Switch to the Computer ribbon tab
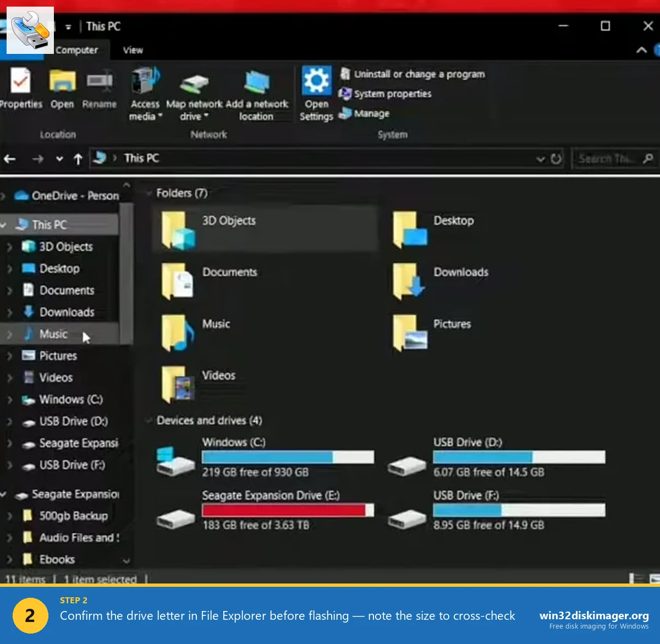This screenshot has width=660, height=644. [77, 50]
